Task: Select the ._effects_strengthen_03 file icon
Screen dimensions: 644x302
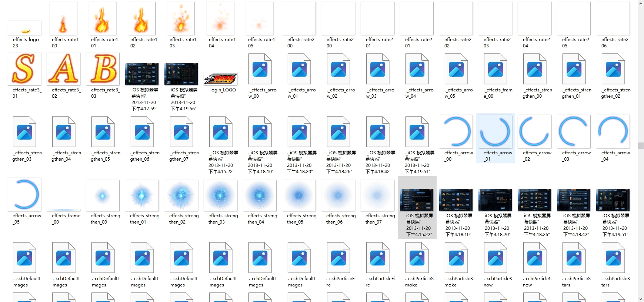Action: point(24,132)
